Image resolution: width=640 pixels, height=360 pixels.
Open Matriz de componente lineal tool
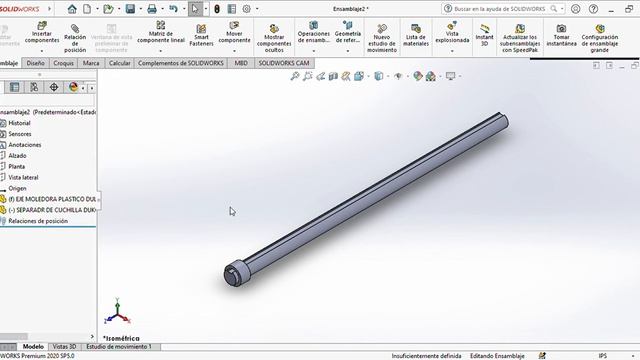pyautogui.click(x=161, y=32)
